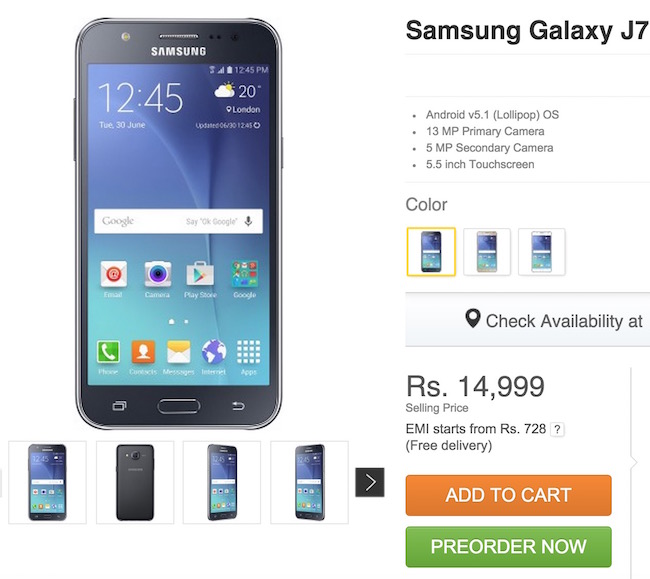650x579 pixels.
Task: Click the ADD TO CART button
Action: (x=508, y=495)
